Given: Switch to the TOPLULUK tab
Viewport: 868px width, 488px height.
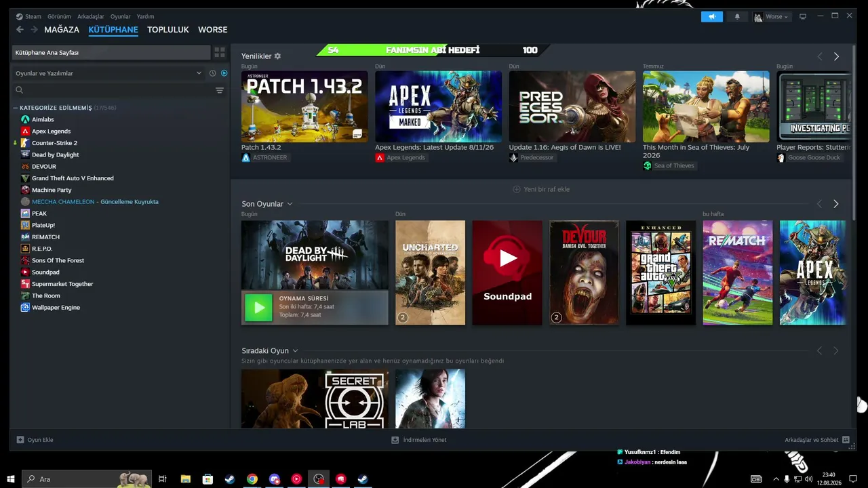Looking at the screenshot, I should [168, 30].
